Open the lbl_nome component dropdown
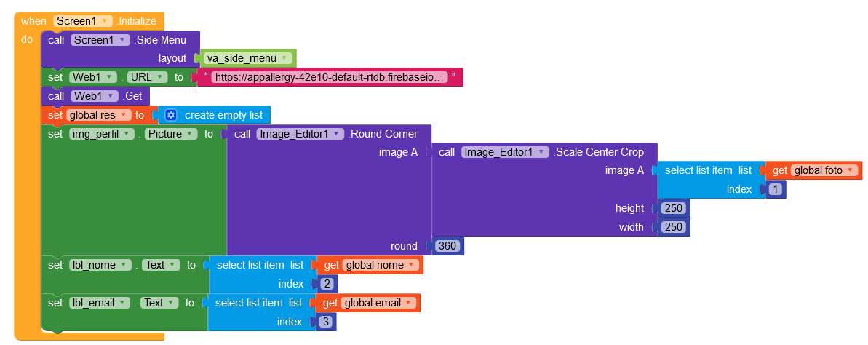 pyautogui.click(x=100, y=265)
